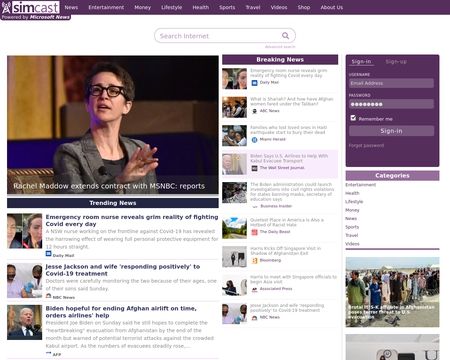The height and width of the screenshot is (360, 450).
Task: Select the Sign-in tab
Action: 361,62
